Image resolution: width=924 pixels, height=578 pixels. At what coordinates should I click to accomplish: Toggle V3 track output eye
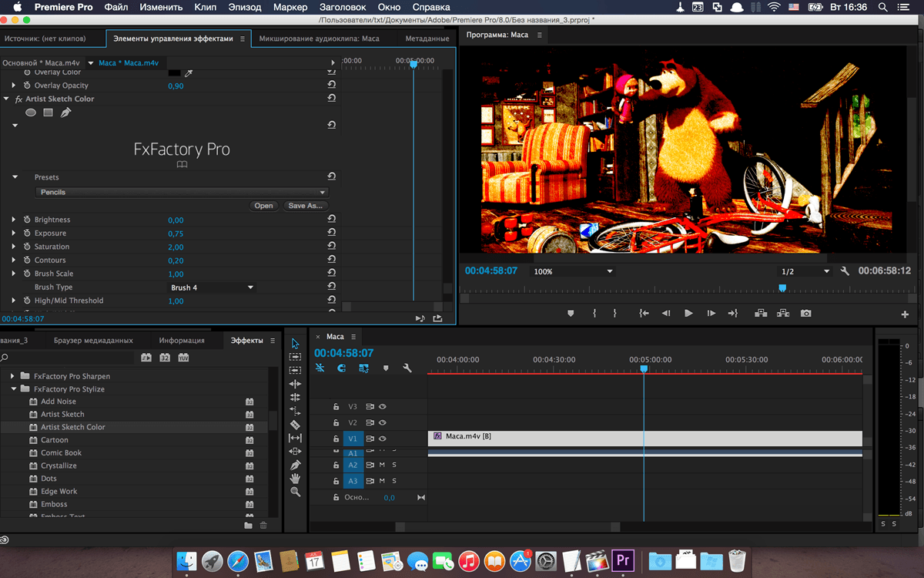pos(382,406)
